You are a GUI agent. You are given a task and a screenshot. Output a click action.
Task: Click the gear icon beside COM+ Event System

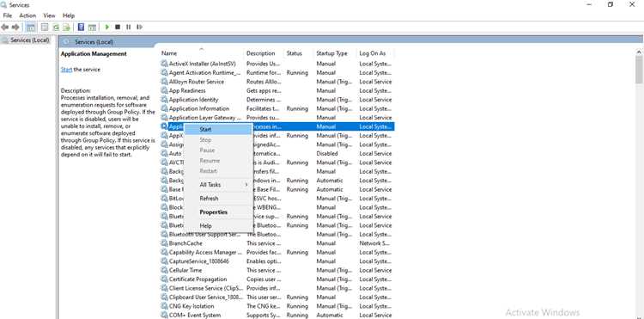click(165, 316)
